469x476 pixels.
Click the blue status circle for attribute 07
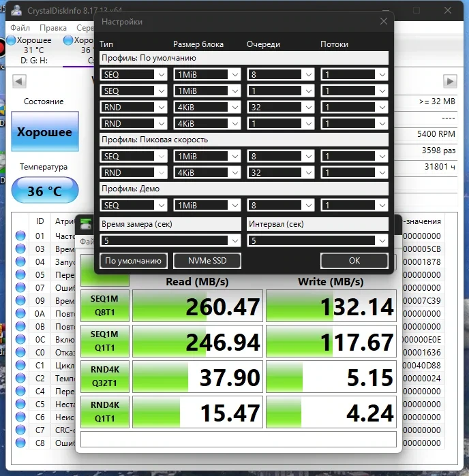coord(20,287)
